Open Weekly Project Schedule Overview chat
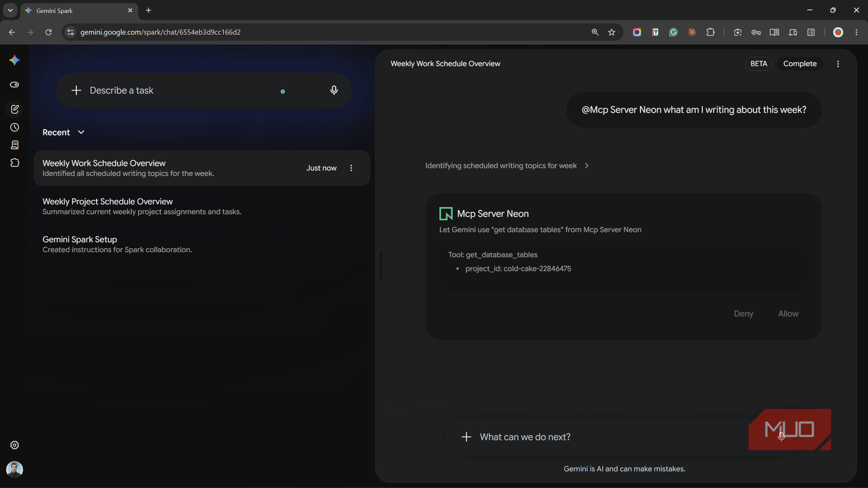The image size is (868, 488). 201,206
